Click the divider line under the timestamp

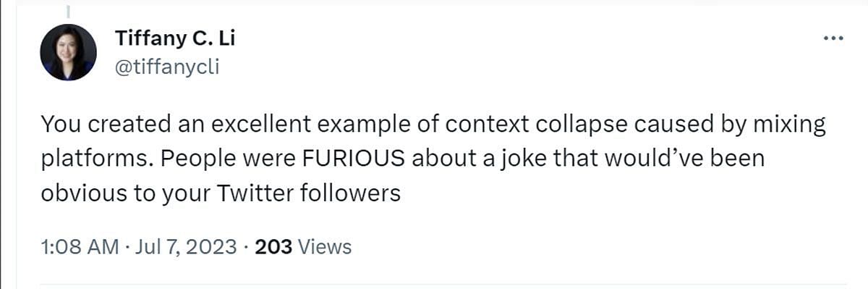click(x=443, y=283)
